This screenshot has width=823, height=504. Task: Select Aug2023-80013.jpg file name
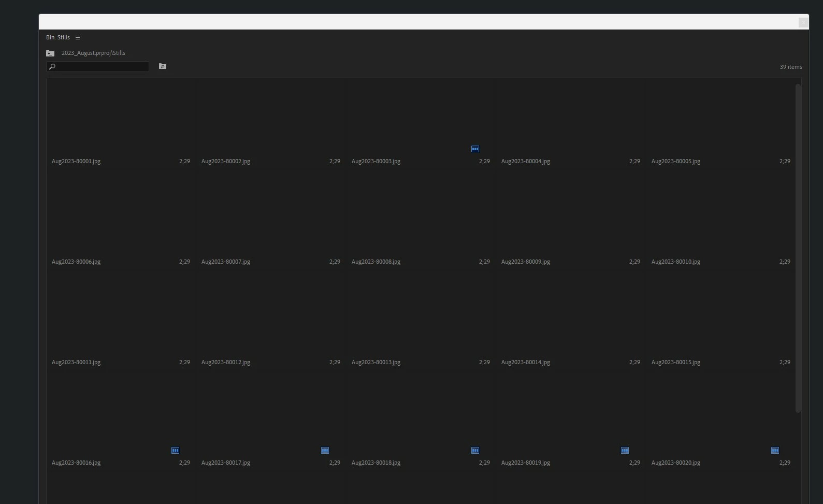click(376, 363)
